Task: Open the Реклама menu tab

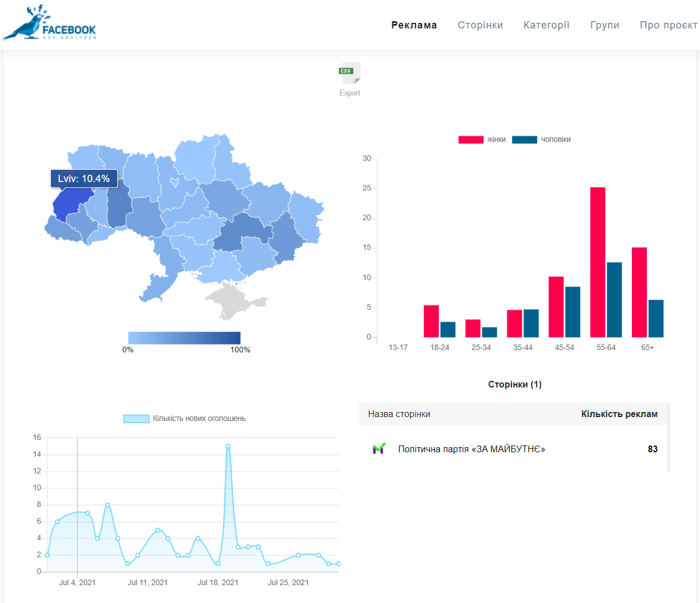Action: [x=414, y=25]
